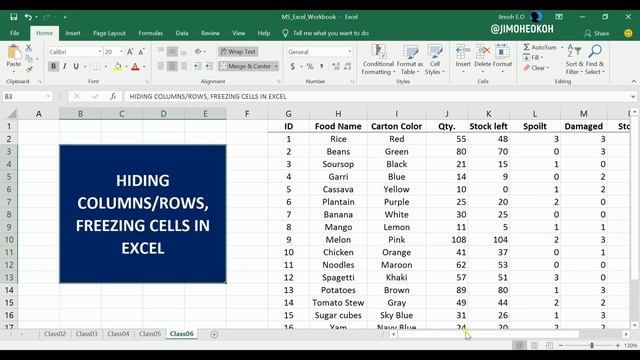
Task: Open the AutoSum dropdown arrow
Action: 562,47
